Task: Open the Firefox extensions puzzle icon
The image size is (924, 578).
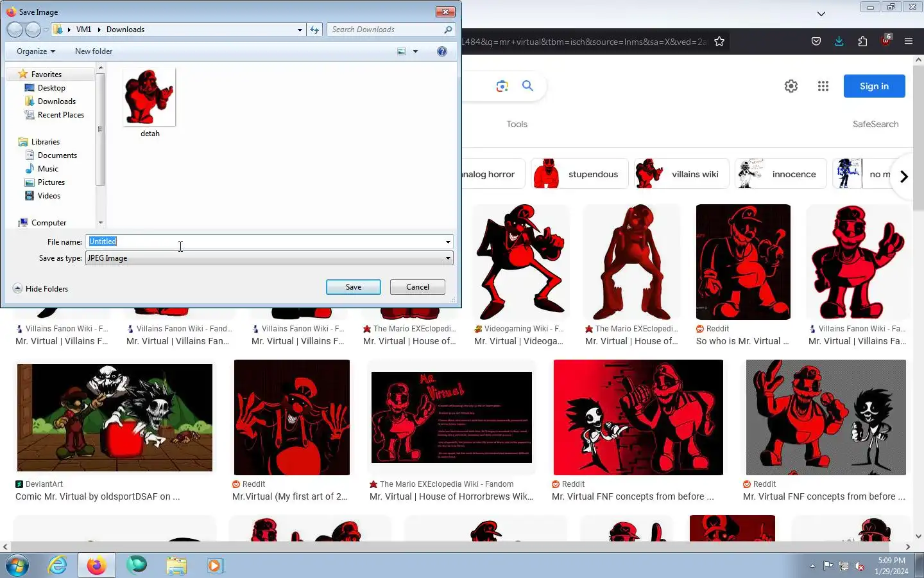Action: 862,41
